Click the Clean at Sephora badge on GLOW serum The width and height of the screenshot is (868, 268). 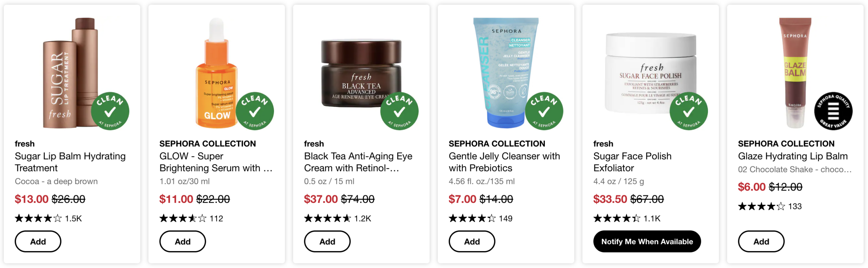pyautogui.click(x=255, y=111)
